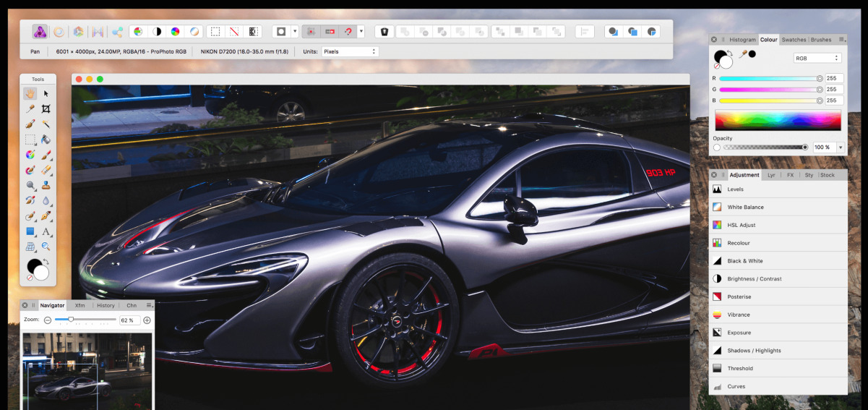This screenshot has width=868, height=410.
Task: Select the Flood Select magic wand tool
Action: 46,124
